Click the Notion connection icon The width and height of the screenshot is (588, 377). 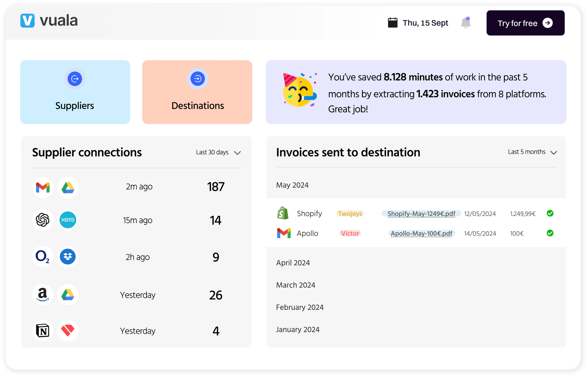(42, 331)
